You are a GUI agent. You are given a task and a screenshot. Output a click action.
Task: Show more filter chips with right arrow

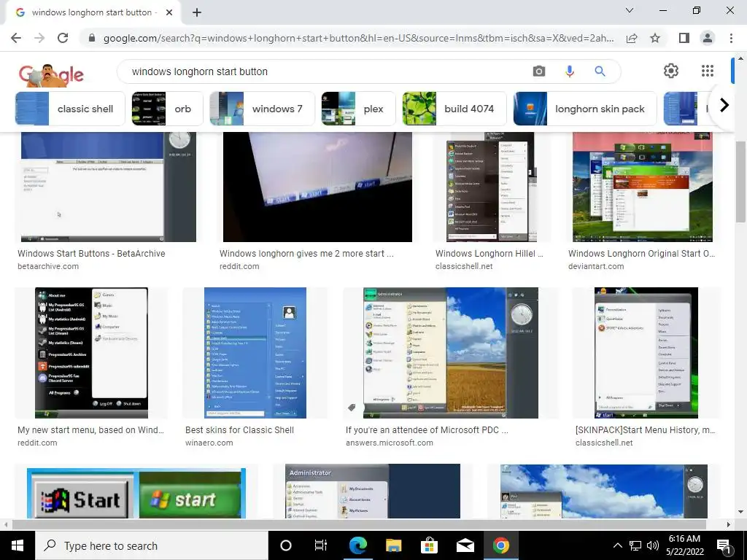(x=724, y=105)
